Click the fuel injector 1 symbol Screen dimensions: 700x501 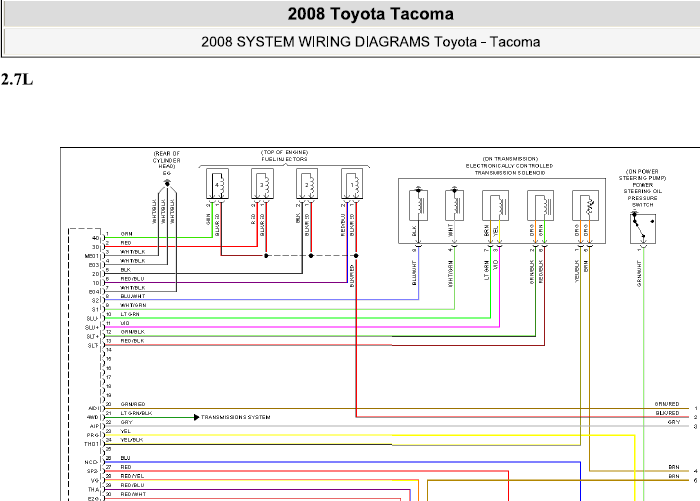(352, 184)
